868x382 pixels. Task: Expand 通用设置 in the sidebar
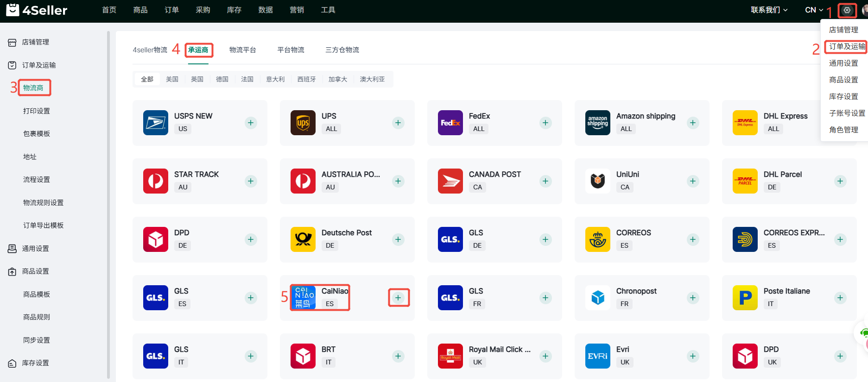(35, 249)
